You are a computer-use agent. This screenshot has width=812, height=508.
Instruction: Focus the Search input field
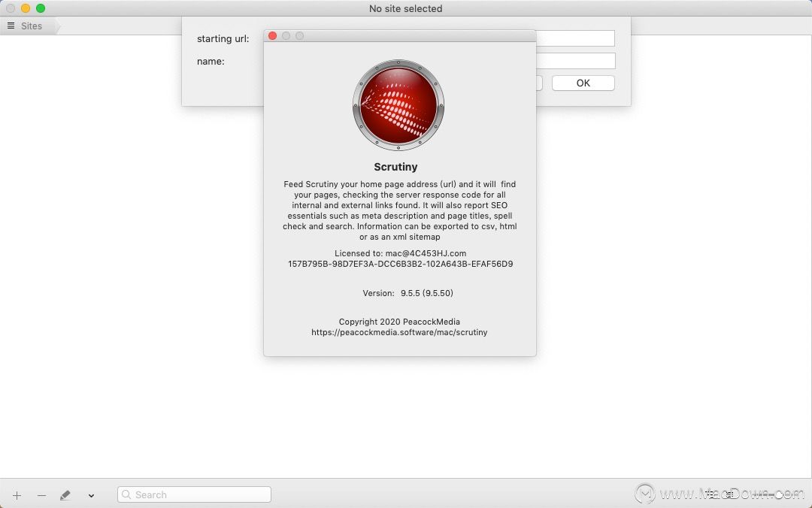coord(194,494)
